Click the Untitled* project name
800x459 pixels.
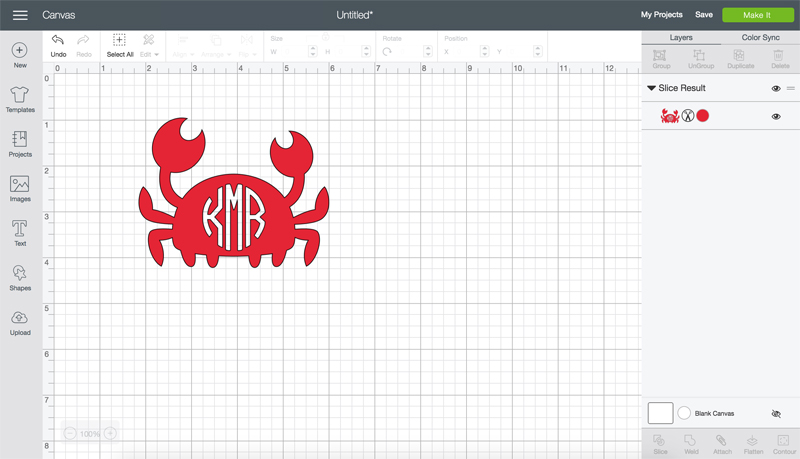pos(355,15)
